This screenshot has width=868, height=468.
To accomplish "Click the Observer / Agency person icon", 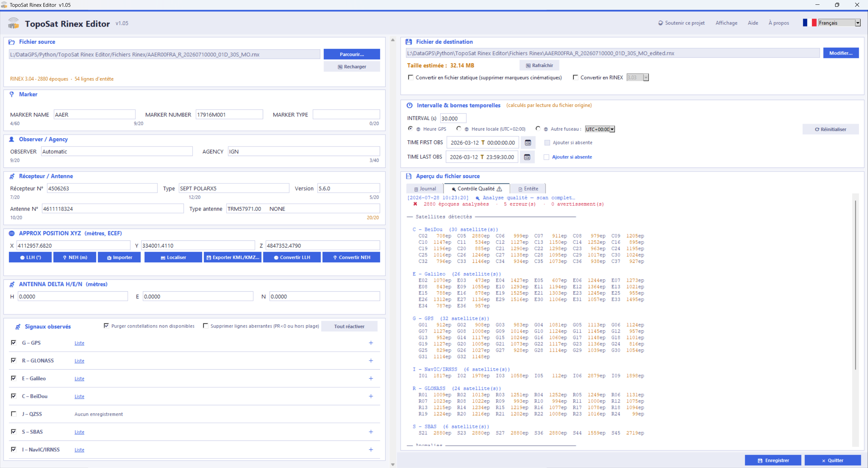I will (12, 139).
